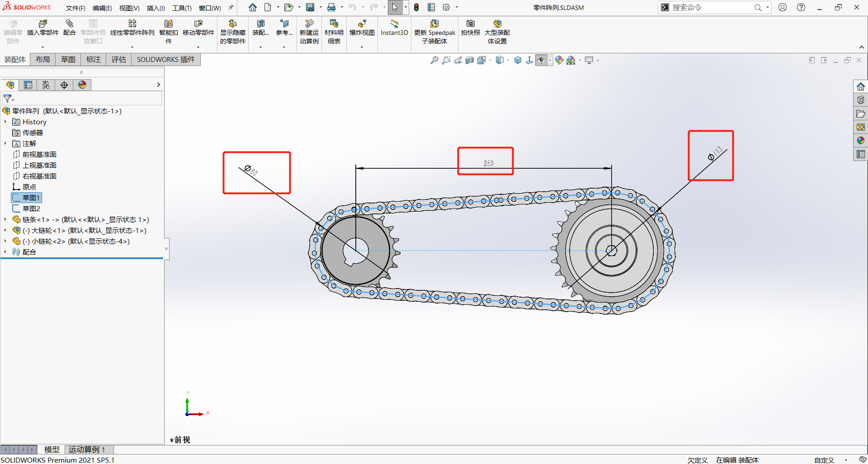The height and width of the screenshot is (464, 868).
Task: Open the DimXpertManager tab icon
Action: (x=64, y=85)
